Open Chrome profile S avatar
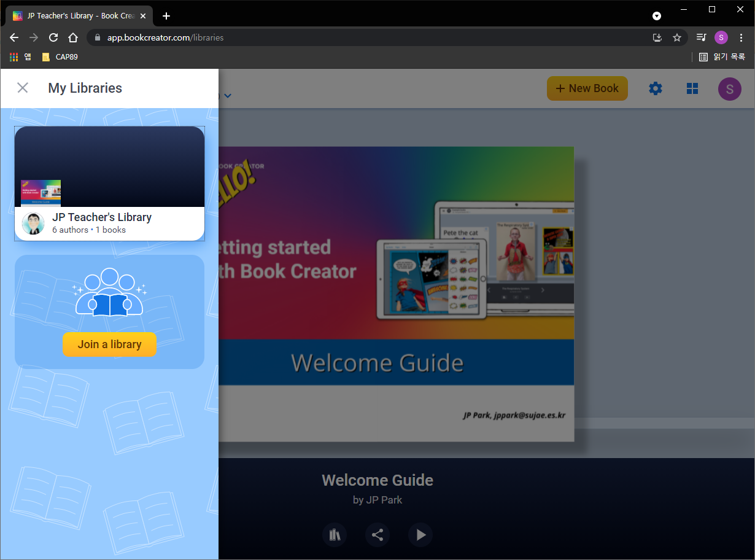Image resolution: width=755 pixels, height=560 pixels. 721,37
